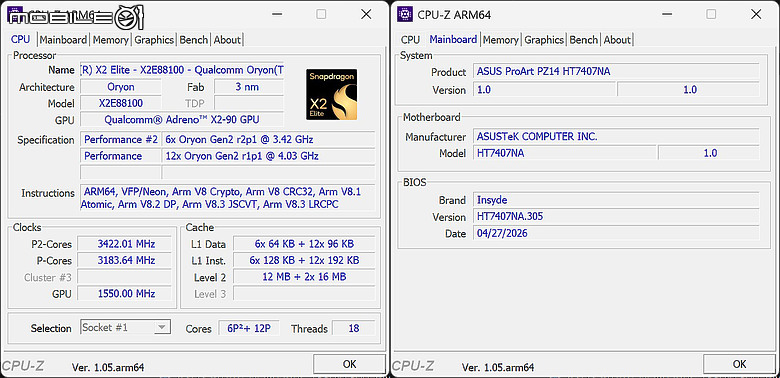This screenshot has width=780, height=378.
Task: Switch to Mainboard tab in left window
Action: [63, 40]
